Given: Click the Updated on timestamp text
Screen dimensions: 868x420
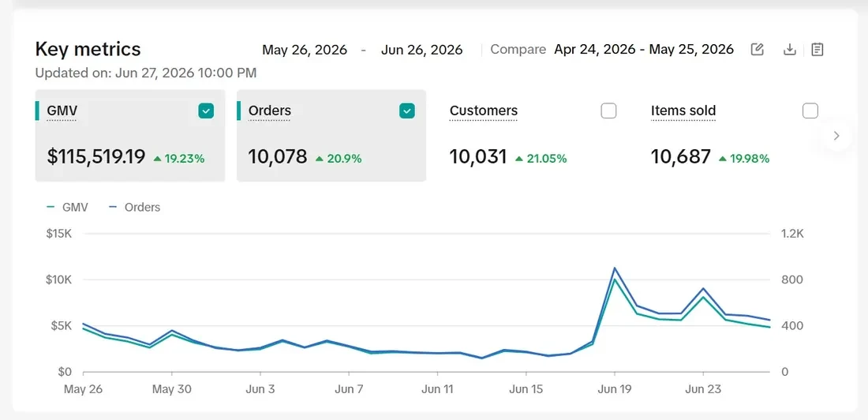Looking at the screenshot, I should (x=146, y=73).
